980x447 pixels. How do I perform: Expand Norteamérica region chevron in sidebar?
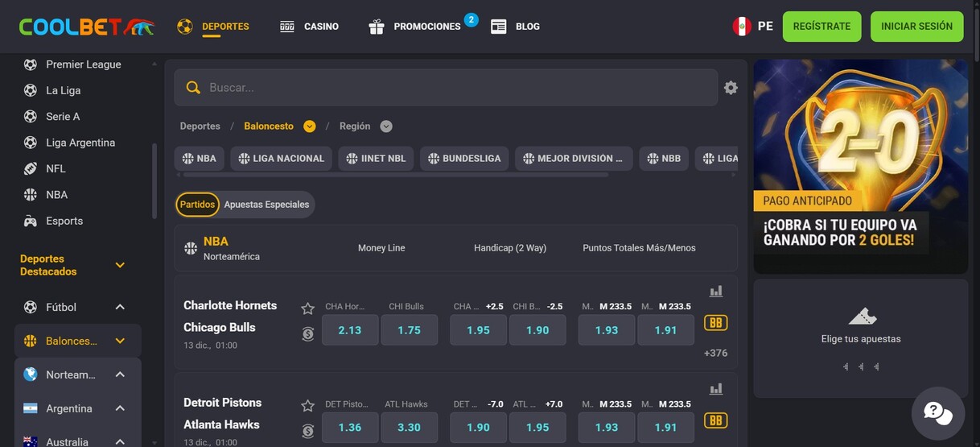point(120,375)
